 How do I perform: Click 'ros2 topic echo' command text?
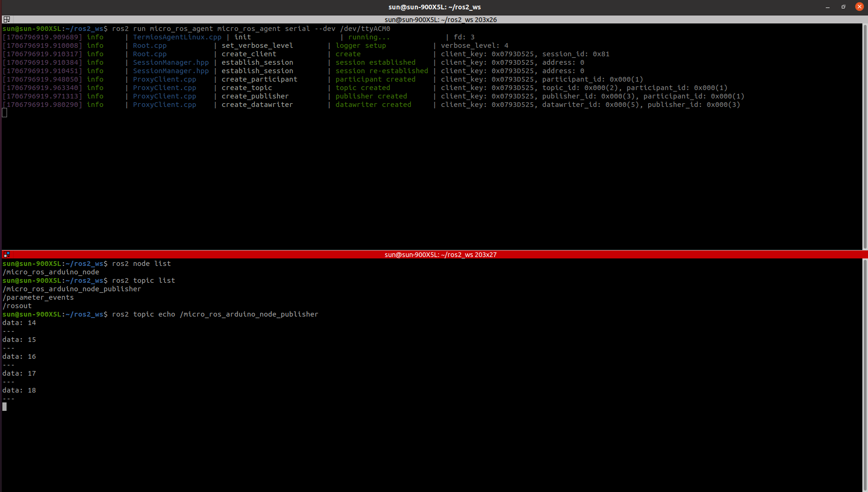215,314
